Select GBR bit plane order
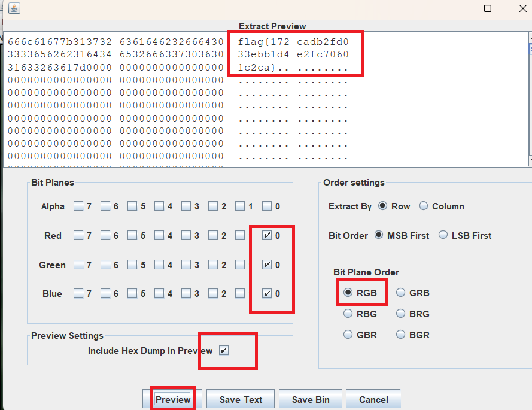The image size is (532, 410). pos(348,335)
